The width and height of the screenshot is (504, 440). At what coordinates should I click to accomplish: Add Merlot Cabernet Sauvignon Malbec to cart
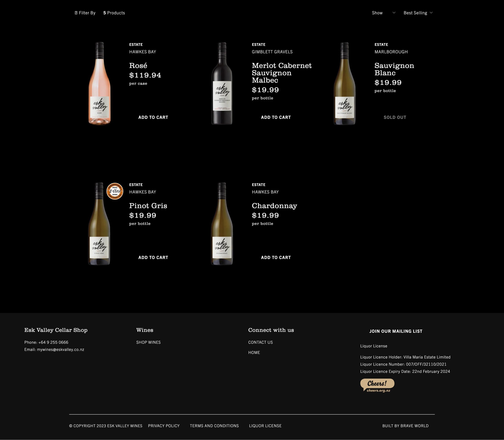point(276,117)
